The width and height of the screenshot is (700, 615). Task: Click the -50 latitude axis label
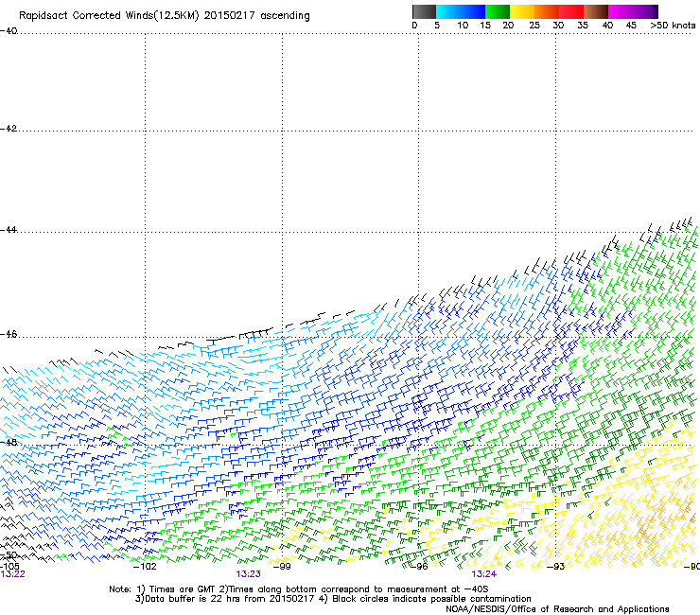pyautogui.click(x=9, y=555)
